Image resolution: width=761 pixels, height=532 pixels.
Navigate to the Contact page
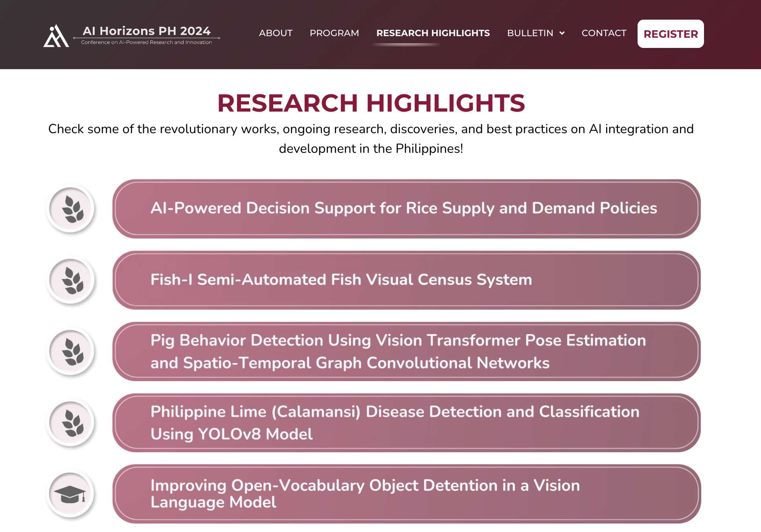coord(604,33)
